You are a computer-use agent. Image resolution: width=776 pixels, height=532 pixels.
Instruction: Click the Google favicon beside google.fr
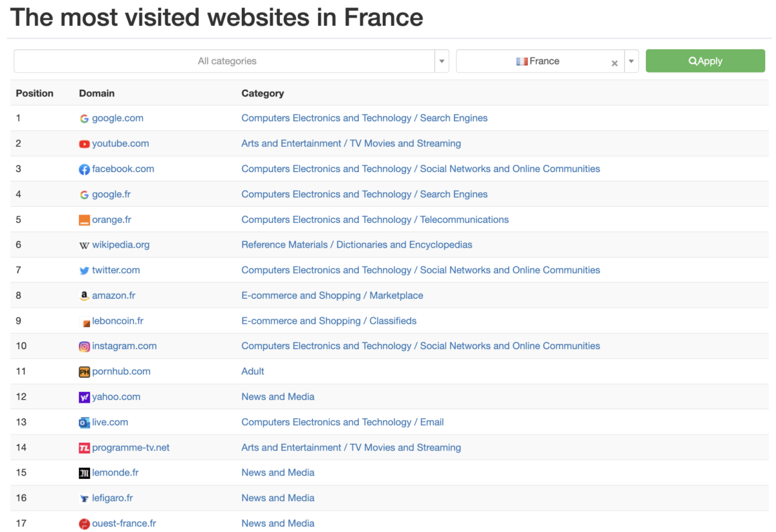[84, 195]
